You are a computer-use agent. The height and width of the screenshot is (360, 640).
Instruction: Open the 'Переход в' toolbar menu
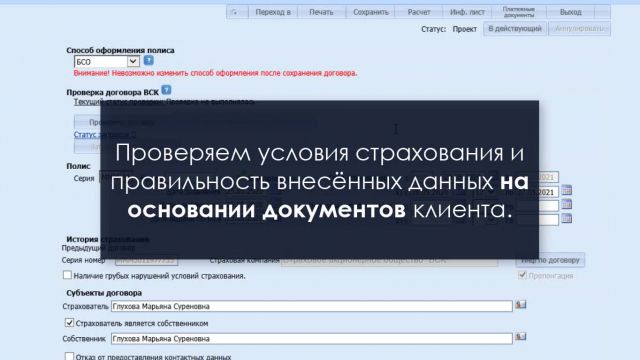click(273, 12)
